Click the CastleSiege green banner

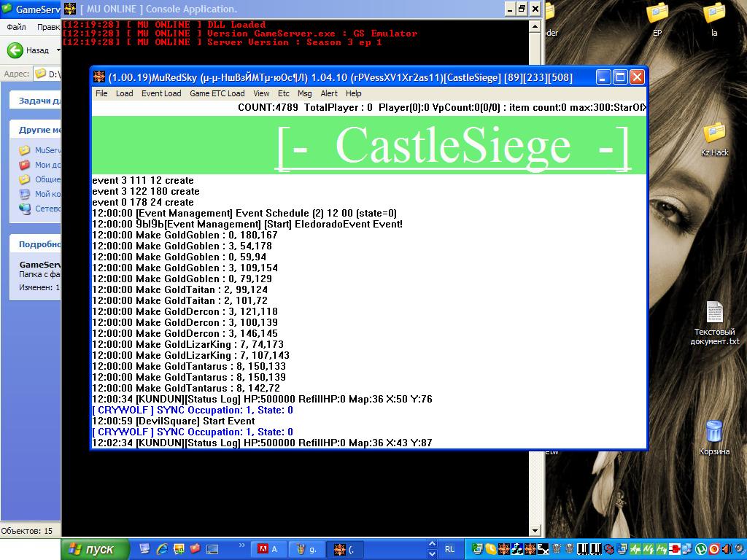[x=368, y=145]
